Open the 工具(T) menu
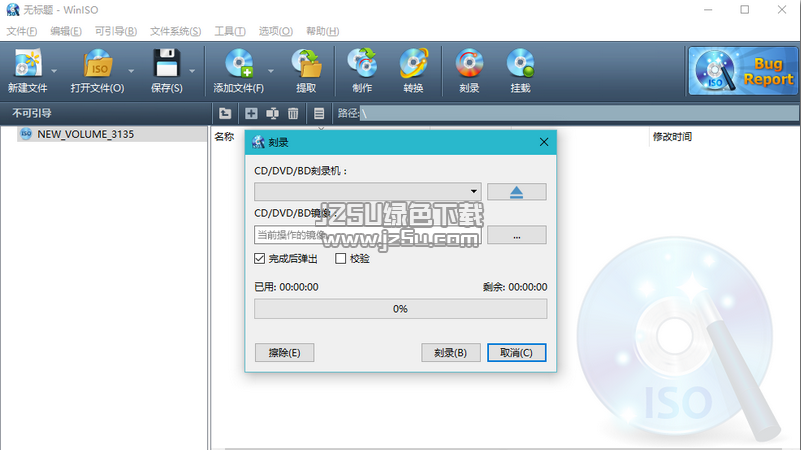The image size is (801, 450). click(230, 31)
